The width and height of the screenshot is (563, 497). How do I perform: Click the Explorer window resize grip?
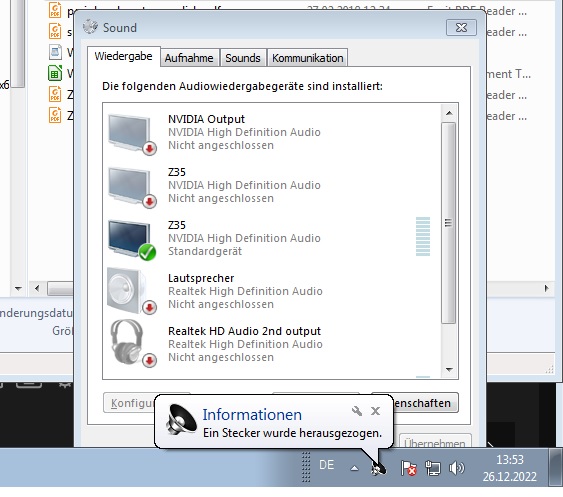pyautogui.click(x=549, y=369)
